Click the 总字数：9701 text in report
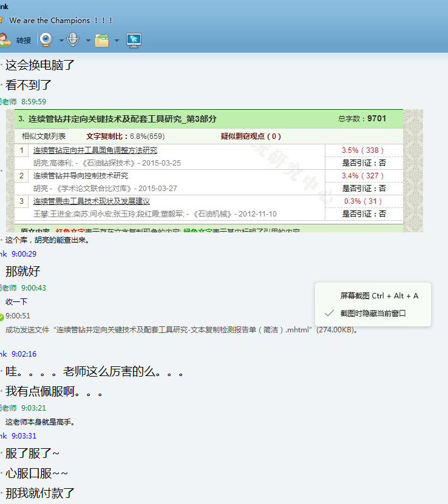 tap(362, 119)
